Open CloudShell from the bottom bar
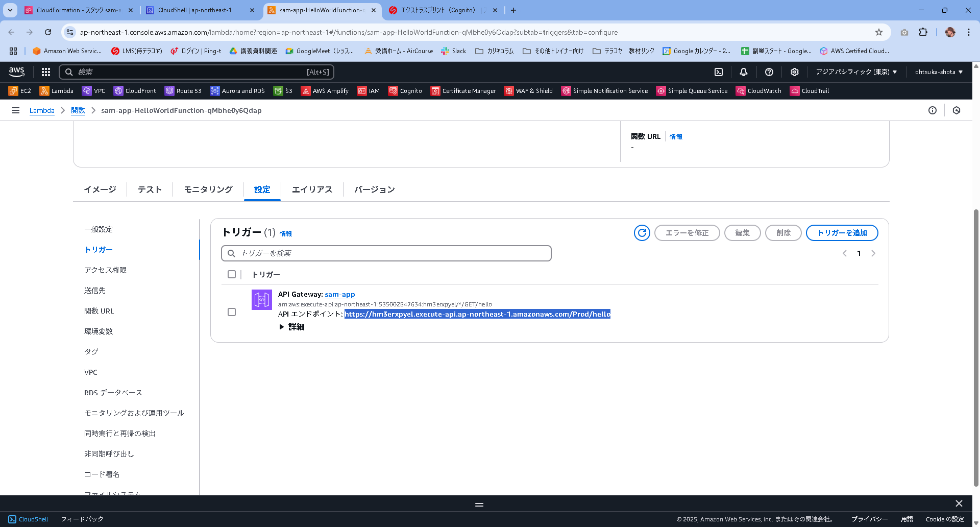980x527 pixels. click(29, 519)
